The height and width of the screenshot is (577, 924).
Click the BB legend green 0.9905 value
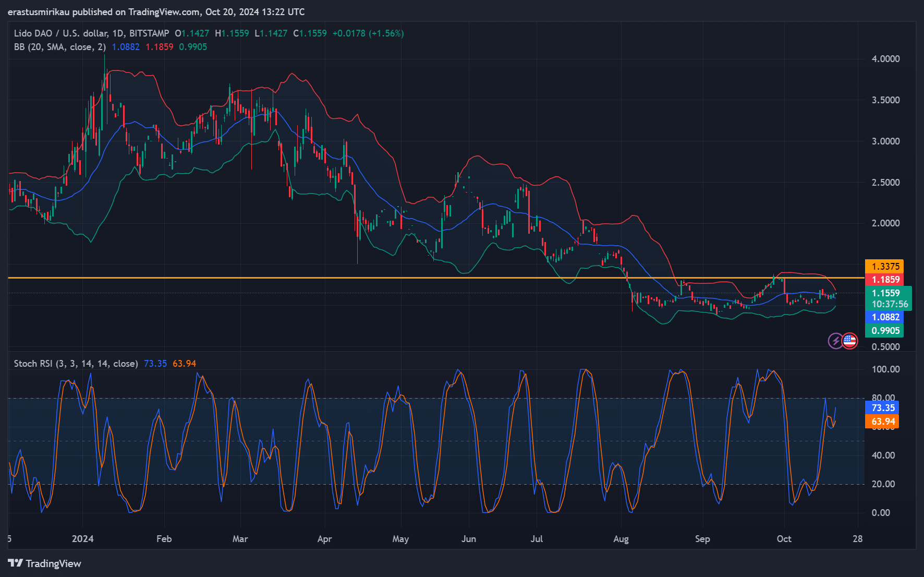(x=193, y=47)
